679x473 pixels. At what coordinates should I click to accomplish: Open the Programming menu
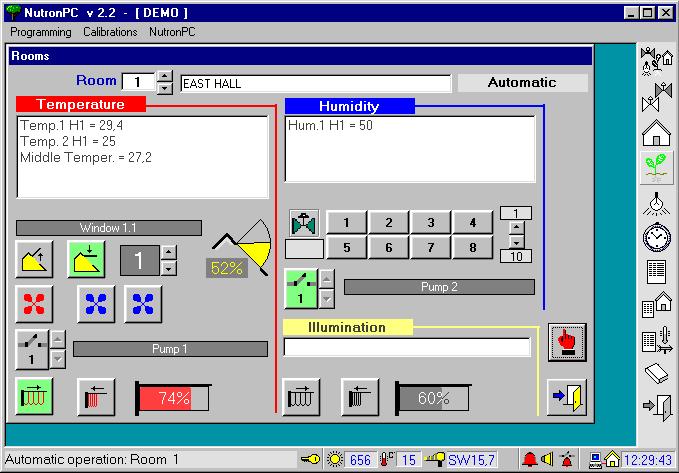tap(41, 32)
